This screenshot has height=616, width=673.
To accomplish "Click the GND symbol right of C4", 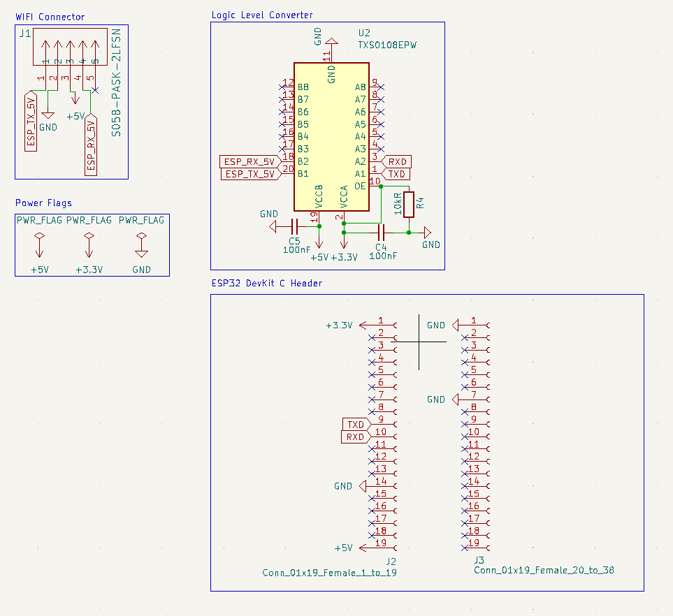I will click(427, 233).
